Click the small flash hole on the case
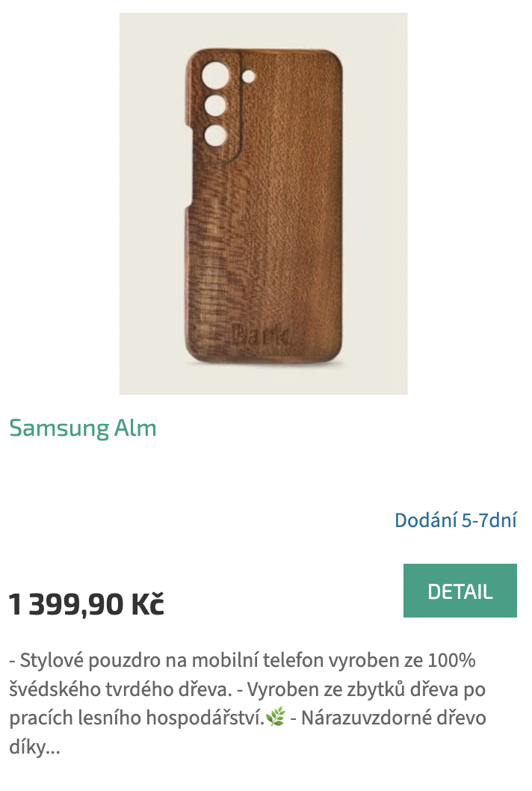532x791 pixels. point(248,77)
